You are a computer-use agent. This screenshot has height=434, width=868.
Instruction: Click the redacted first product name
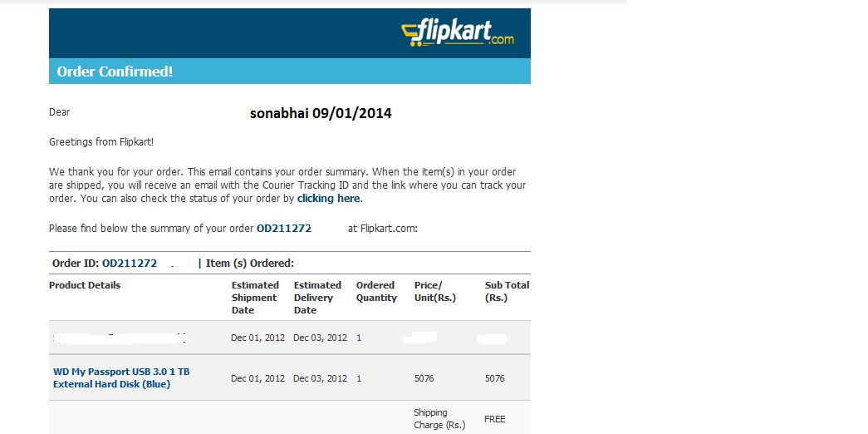click(120, 338)
